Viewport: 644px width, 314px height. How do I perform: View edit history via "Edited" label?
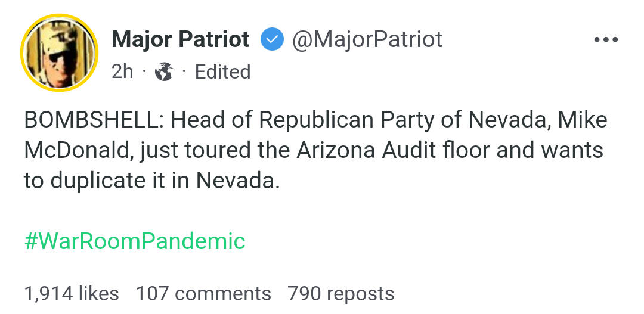tap(222, 72)
